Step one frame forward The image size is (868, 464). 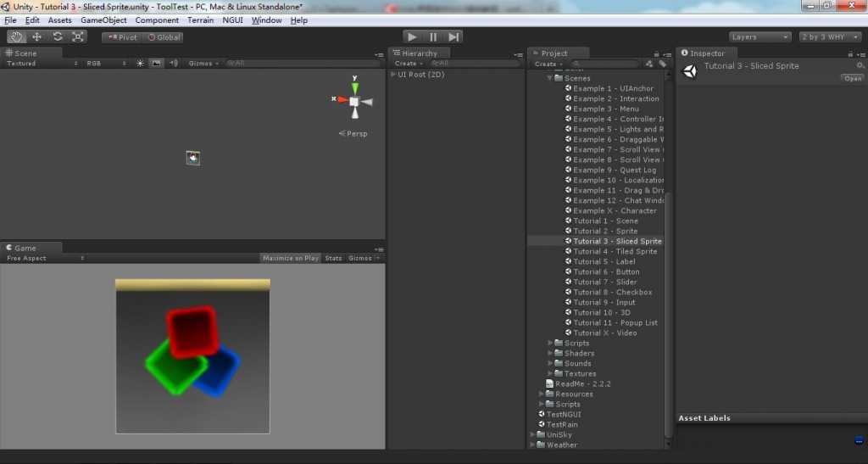tap(453, 37)
